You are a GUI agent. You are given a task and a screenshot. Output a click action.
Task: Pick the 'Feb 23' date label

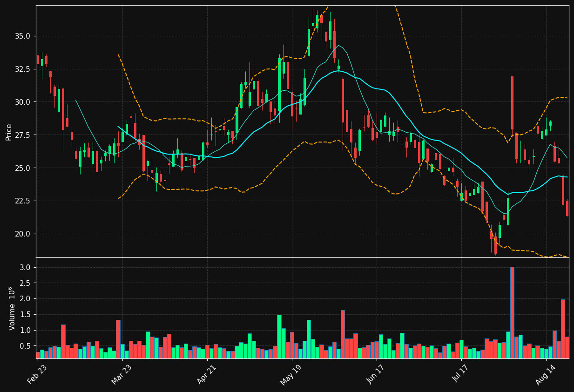(37, 374)
